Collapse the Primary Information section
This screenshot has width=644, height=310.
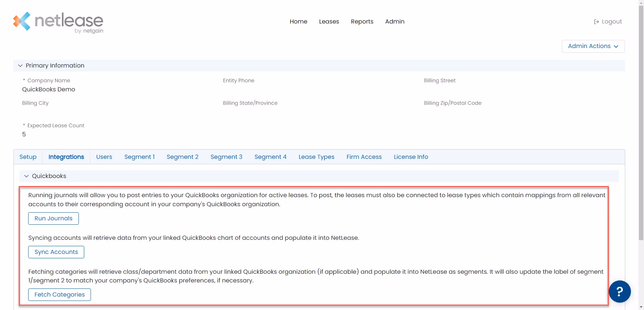(x=20, y=65)
